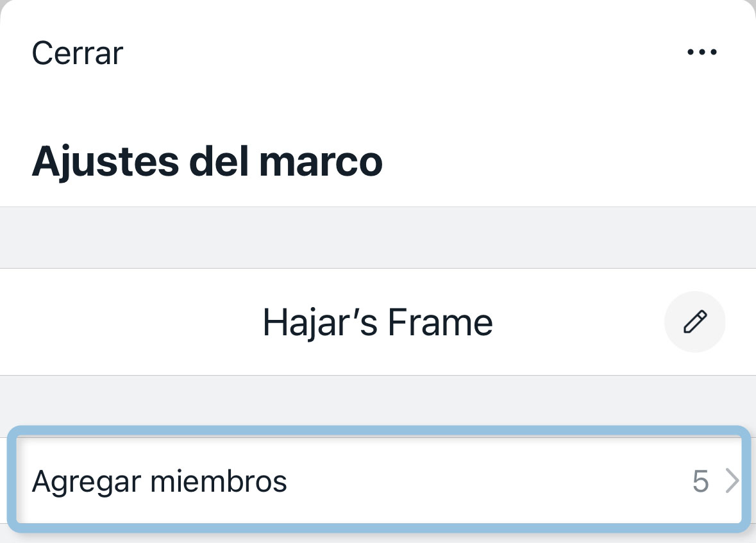Tap the gray band above Agregar miembros
The height and width of the screenshot is (543, 756).
point(378,401)
